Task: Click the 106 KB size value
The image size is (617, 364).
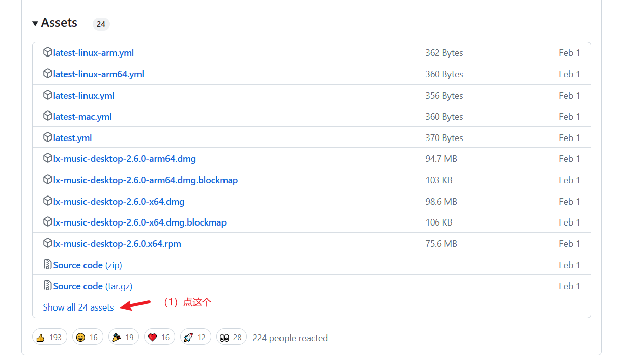Action: point(439,222)
